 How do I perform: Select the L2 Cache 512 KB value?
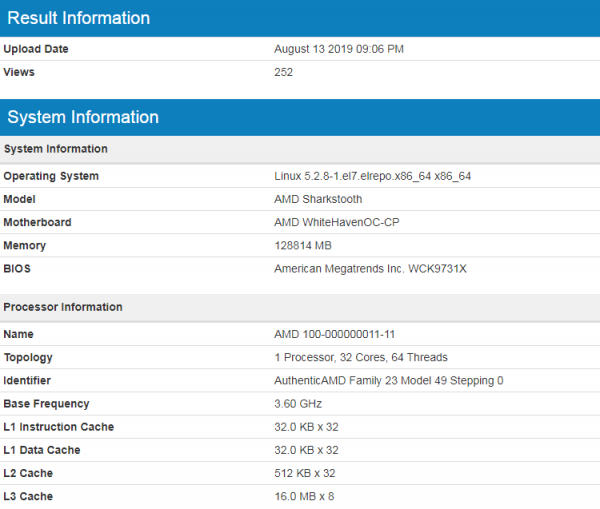pos(304,473)
